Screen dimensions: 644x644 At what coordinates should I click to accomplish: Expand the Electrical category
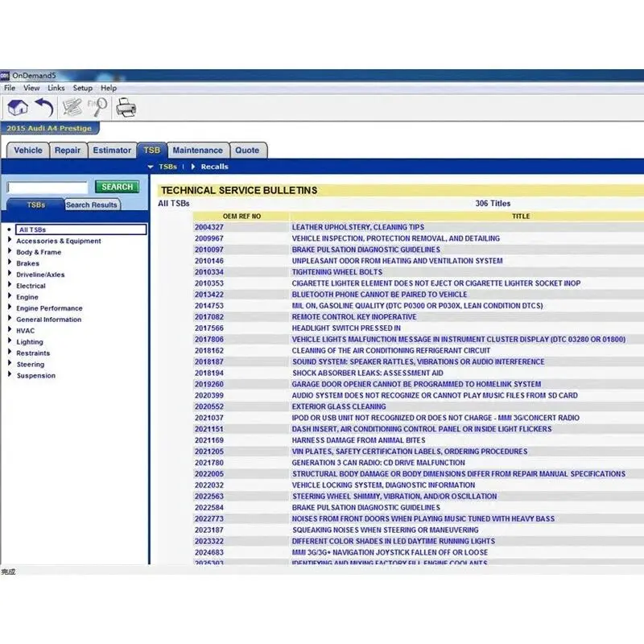click(31, 286)
